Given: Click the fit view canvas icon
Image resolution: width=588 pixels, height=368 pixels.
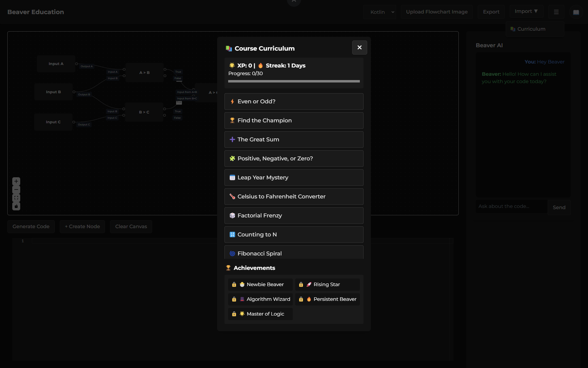Looking at the screenshot, I should (x=16, y=198).
